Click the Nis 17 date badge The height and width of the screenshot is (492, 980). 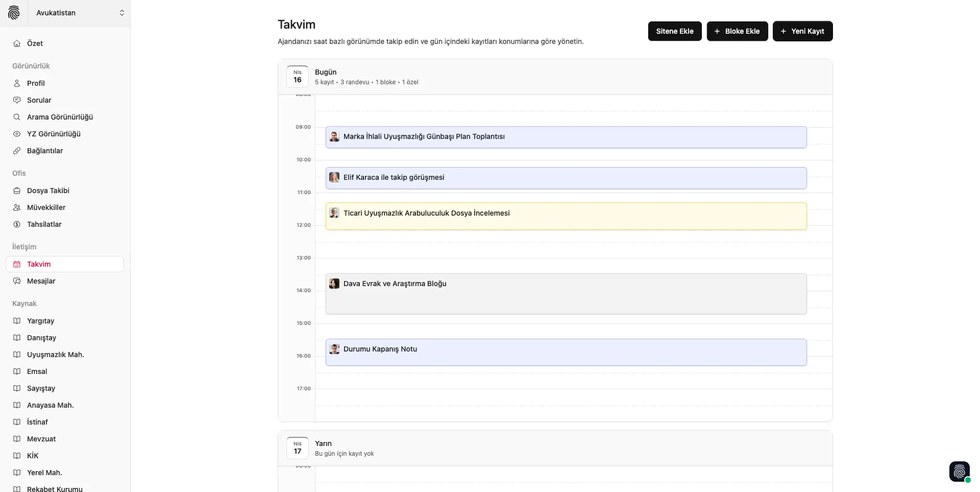click(298, 448)
